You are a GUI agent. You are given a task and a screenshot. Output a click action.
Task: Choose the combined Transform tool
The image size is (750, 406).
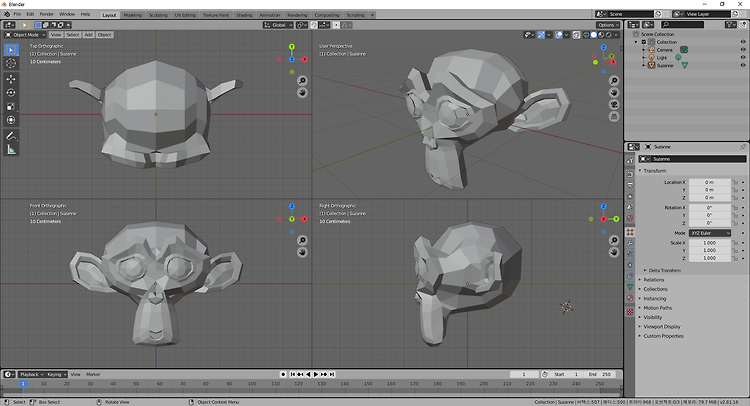coord(11,120)
